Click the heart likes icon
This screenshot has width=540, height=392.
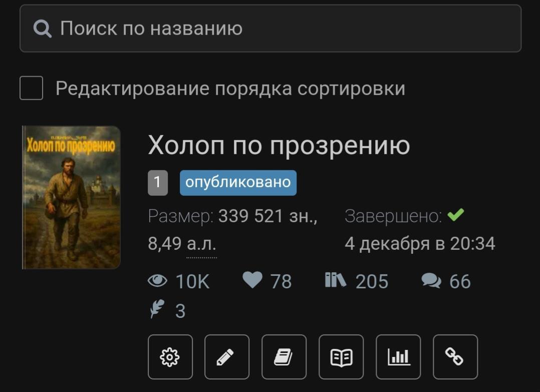click(x=252, y=280)
